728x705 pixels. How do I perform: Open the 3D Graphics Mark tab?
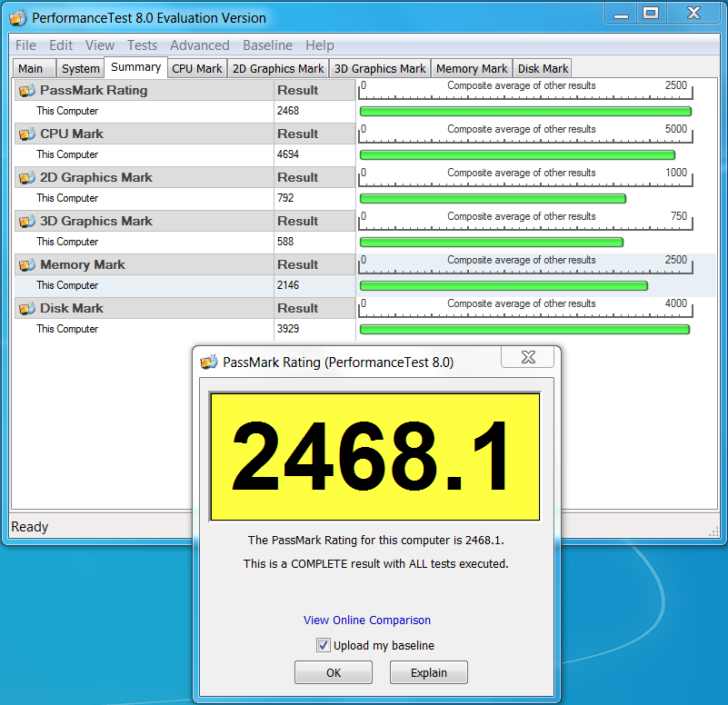pos(380,68)
